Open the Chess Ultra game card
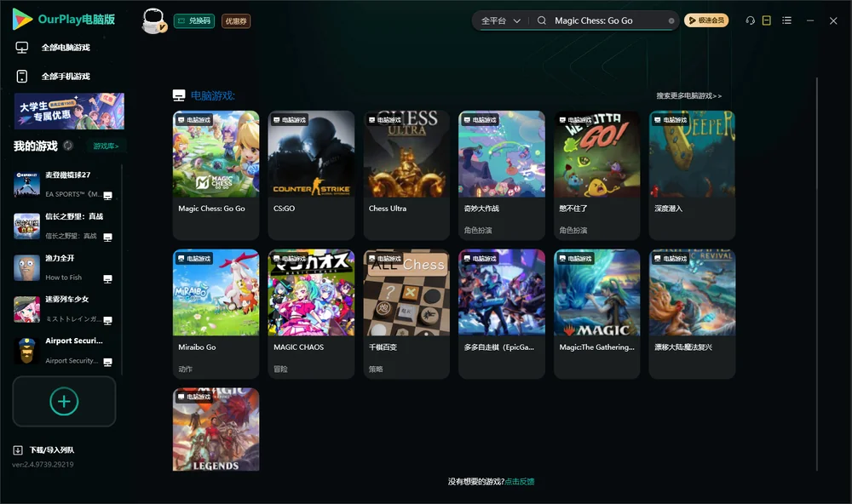The image size is (852, 504). point(406,175)
